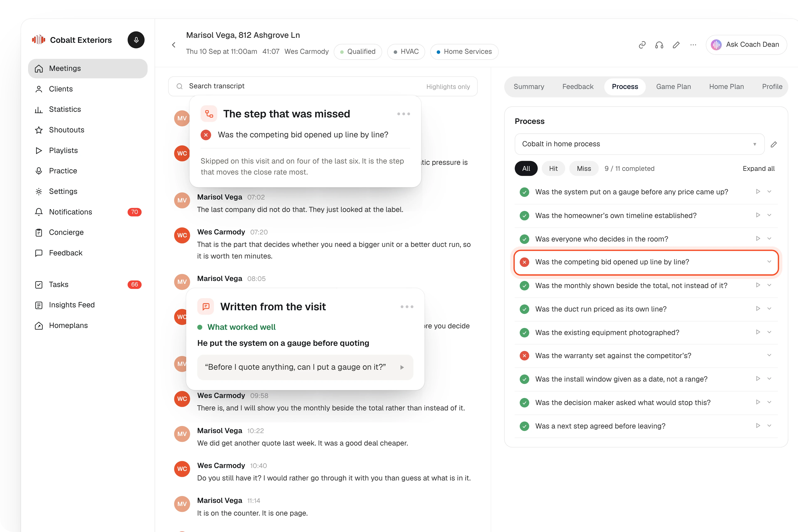
Task: Expand the warranty set against competitor's row
Action: coord(769,355)
